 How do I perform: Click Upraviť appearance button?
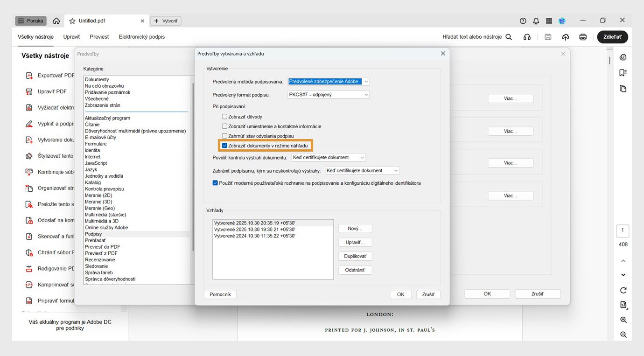[355, 243]
